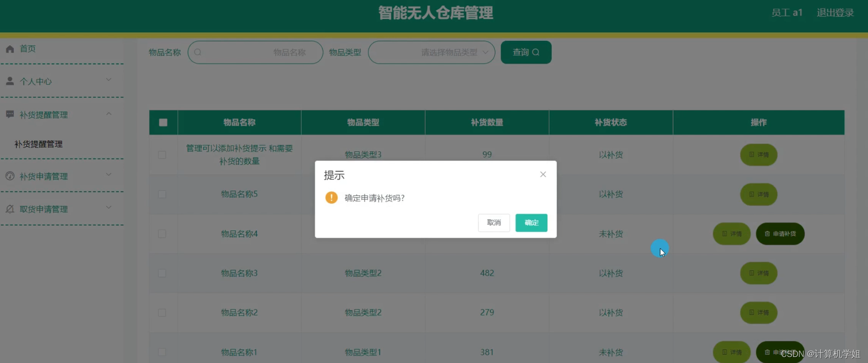Viewport: 868px width, 363px height.
Task: Check the row for 管理可以添加补货提示
Action: pos(162,154)
